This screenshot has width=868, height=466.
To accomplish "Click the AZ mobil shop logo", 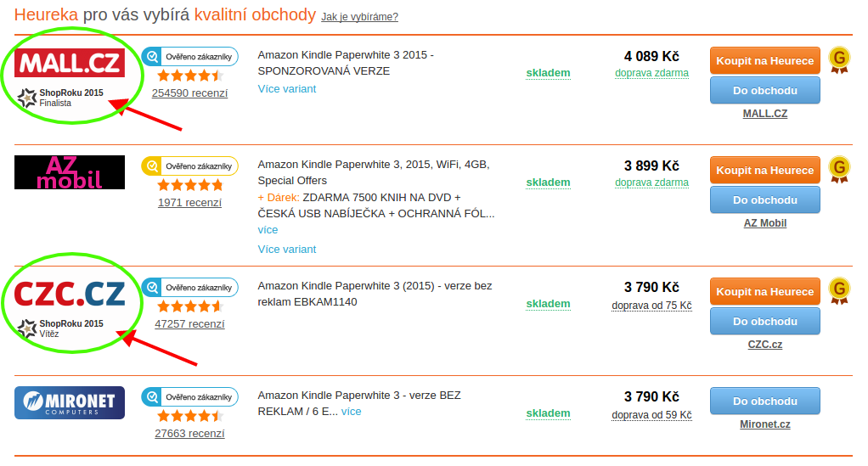I will coord(70,172).
